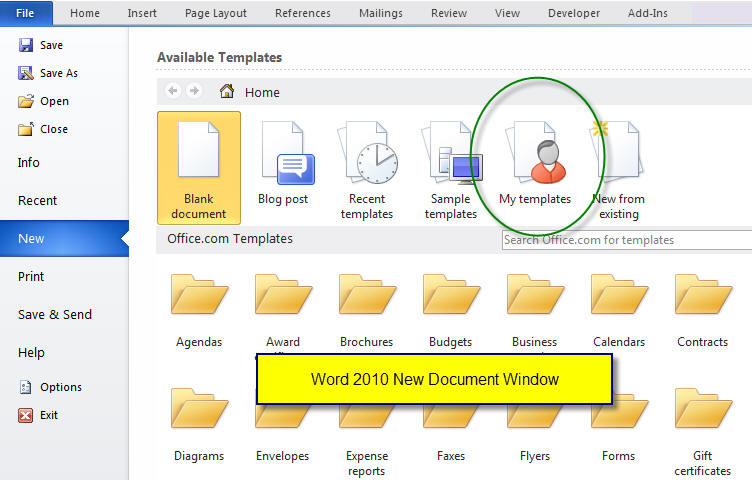Viewport: 752px width, 480px height.
Task: Click the Close label in sidebar
Action: [54, 129]
